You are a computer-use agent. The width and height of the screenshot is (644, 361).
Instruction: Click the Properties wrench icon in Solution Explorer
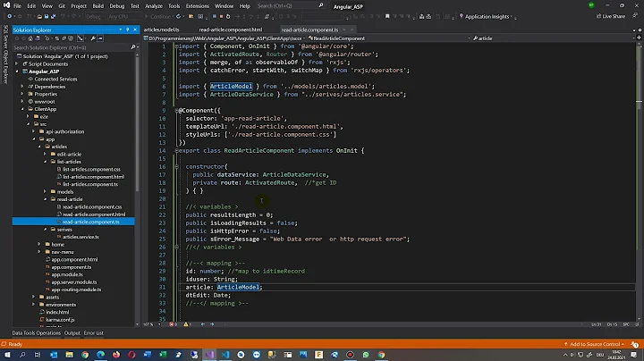click(x=93, y=38)
